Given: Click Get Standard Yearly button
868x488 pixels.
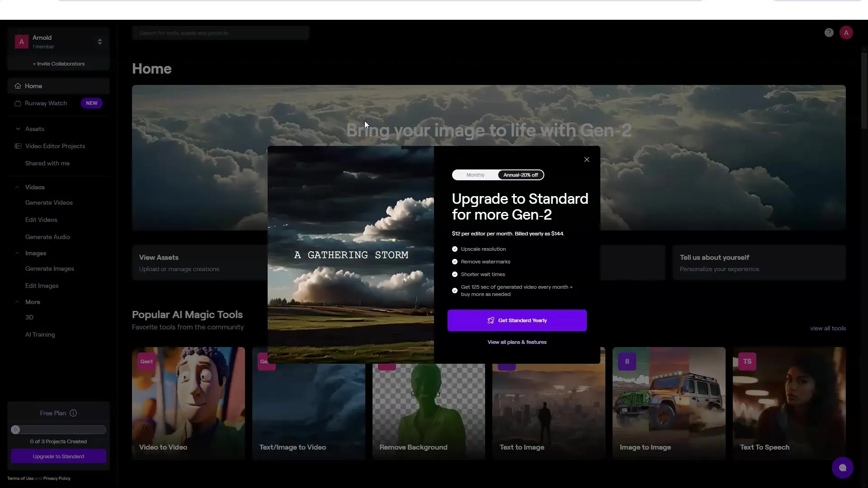Looking at the screenshot, I should 517,320.
